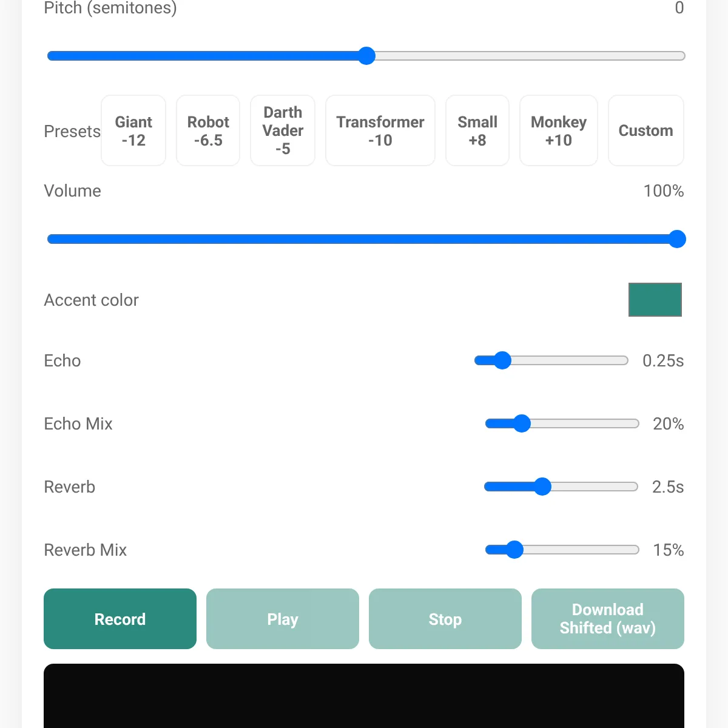Click the Play button
The image size is (728, 728).
click(283, 619)
